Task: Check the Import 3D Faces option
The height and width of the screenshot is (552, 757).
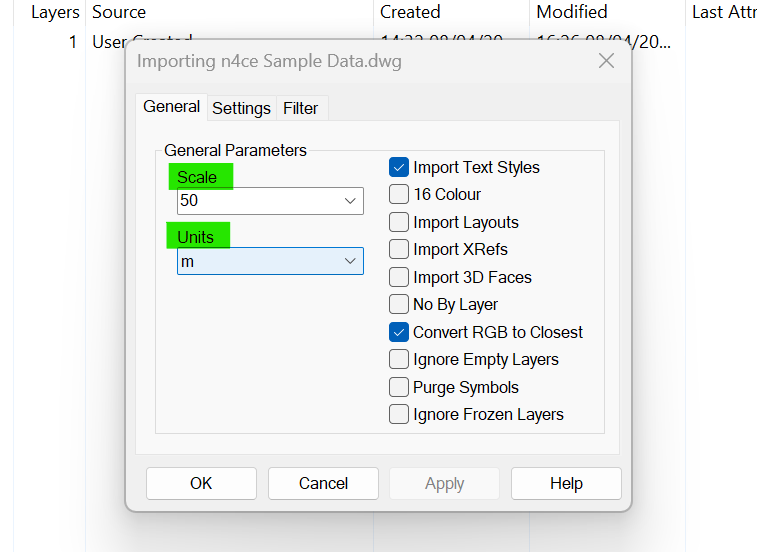Action: [399, 277]
